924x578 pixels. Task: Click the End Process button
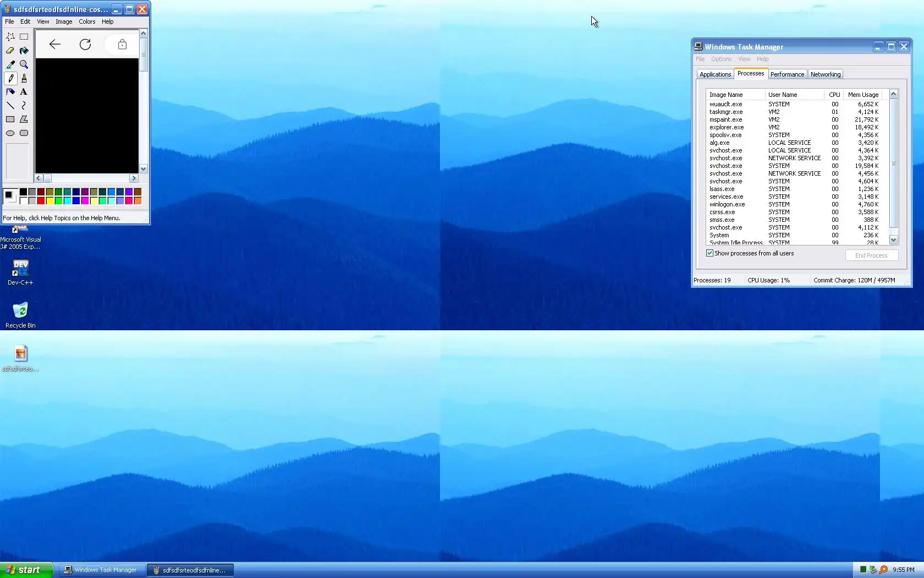(x=871, y=255)
